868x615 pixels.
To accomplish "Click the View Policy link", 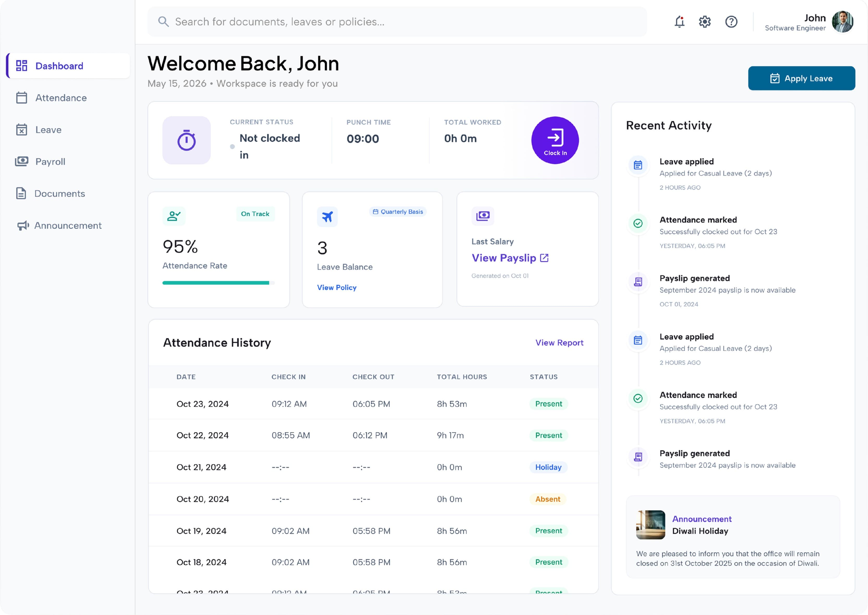I will tap(336, 288).
